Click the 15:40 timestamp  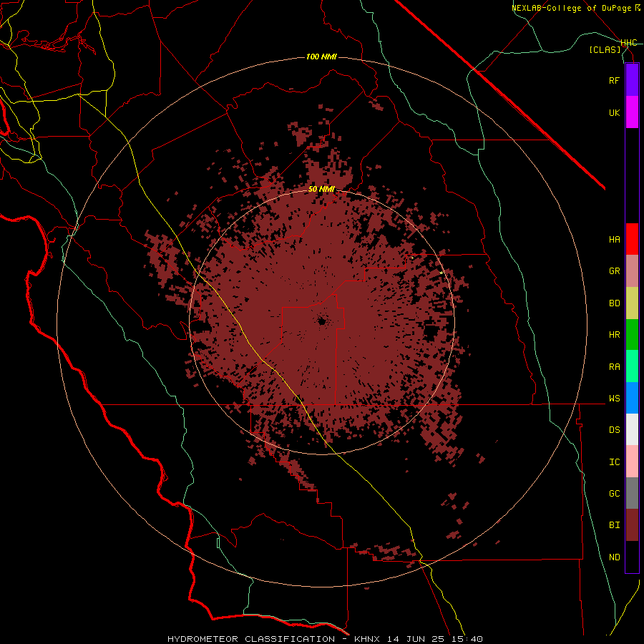pyautogui.click(x=466, y=639)
